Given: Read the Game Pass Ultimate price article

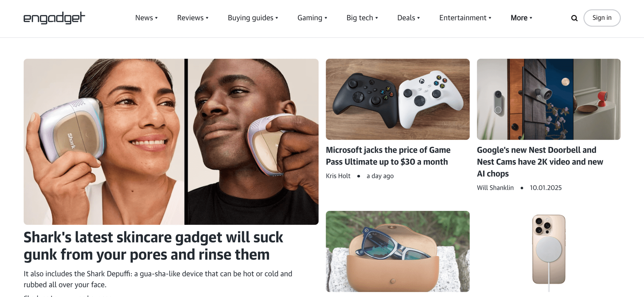Looking at the screenshot, I should [x=388, y=156].
